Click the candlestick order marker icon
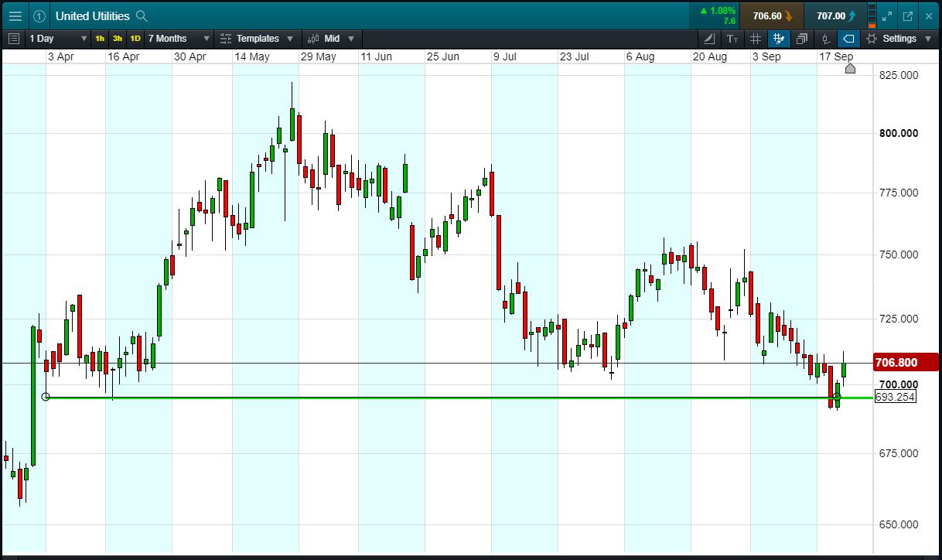This screenshot has height=560, width=942. click(x=826, y=39)
